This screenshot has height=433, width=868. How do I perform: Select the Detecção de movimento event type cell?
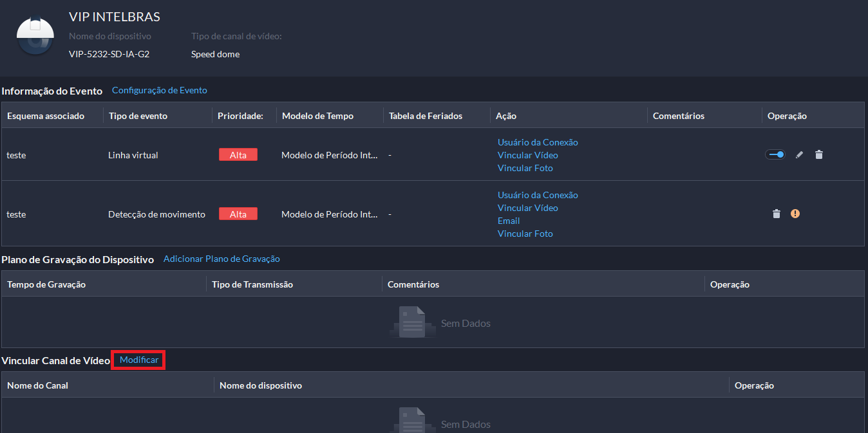[156, 214]
